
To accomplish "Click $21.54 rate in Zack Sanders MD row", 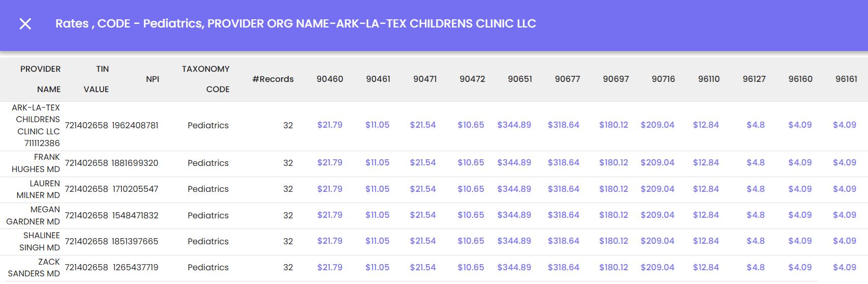I will tap(423, 267).
